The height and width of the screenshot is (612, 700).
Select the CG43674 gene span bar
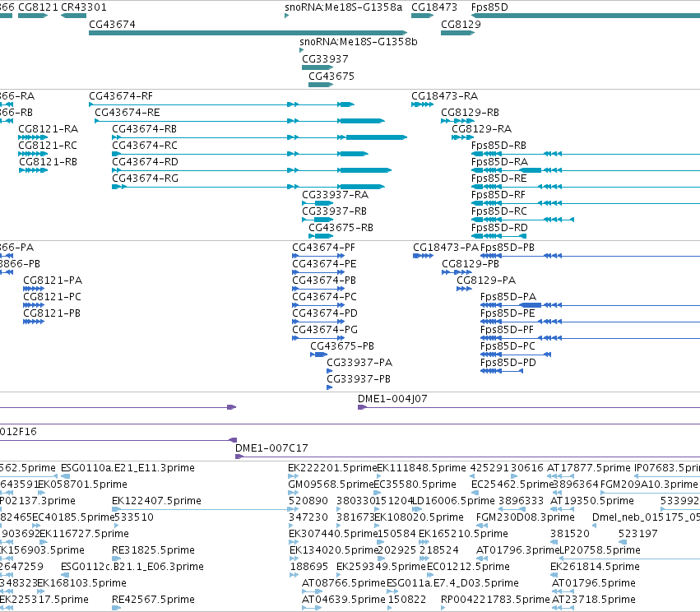pyautogui.click(x=248, y=33)
